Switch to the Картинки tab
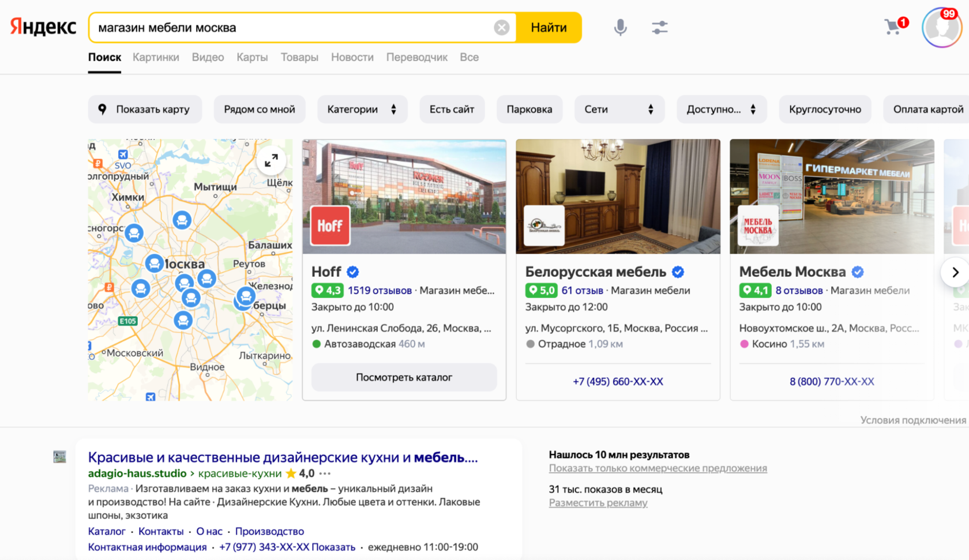The width and height of the screenshot is (969, 560). click(x=156, y=57)
